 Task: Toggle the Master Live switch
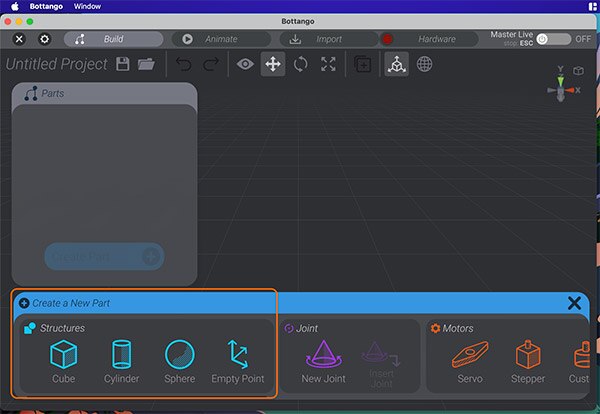pyautogui.click(x=553, y=39)
